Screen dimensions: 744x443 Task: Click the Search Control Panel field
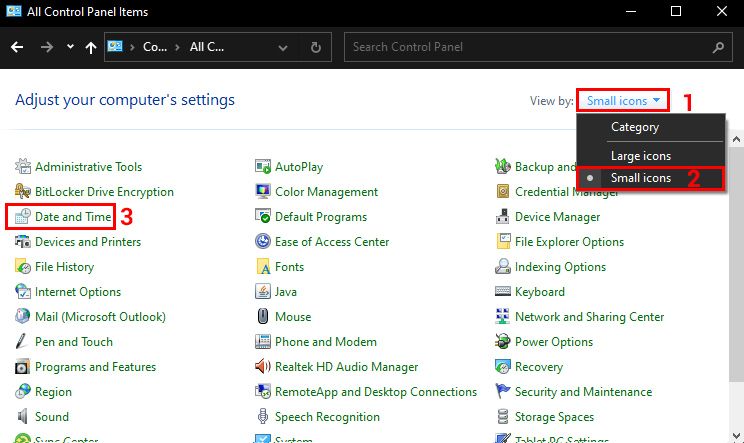(x=538, y=47)
